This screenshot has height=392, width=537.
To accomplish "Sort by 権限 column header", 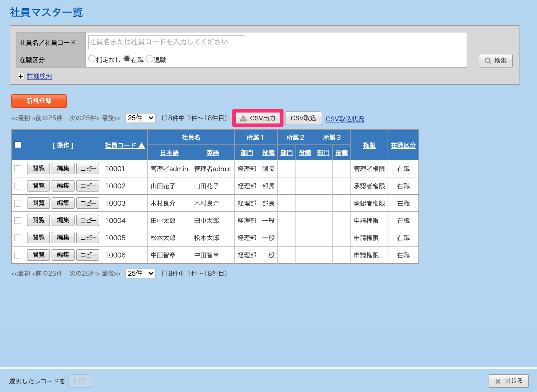I will [x=369, y=145].
